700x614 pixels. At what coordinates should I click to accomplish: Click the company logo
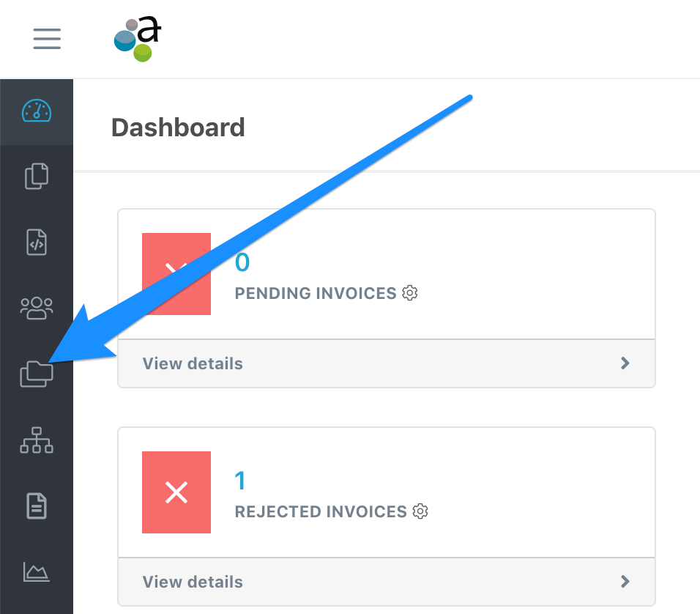[x=138, y=40]
